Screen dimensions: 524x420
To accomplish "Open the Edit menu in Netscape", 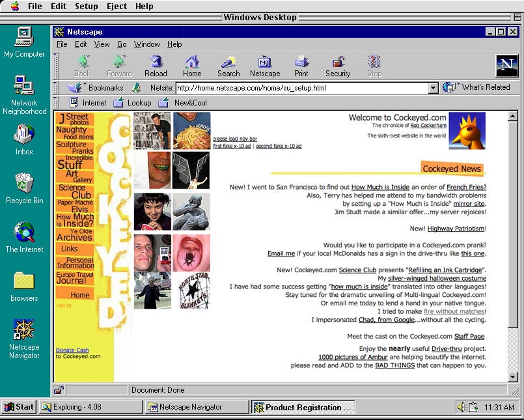I will coord(81,44).
